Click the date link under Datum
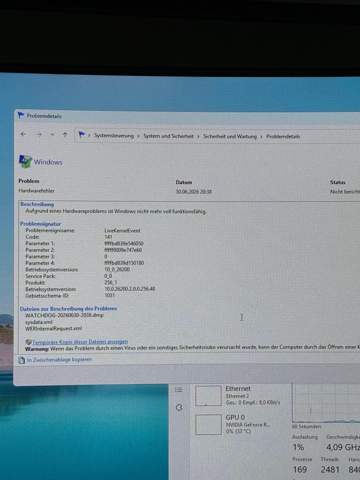This screenshot has width=360, height=480. click(x=194, y=191)
